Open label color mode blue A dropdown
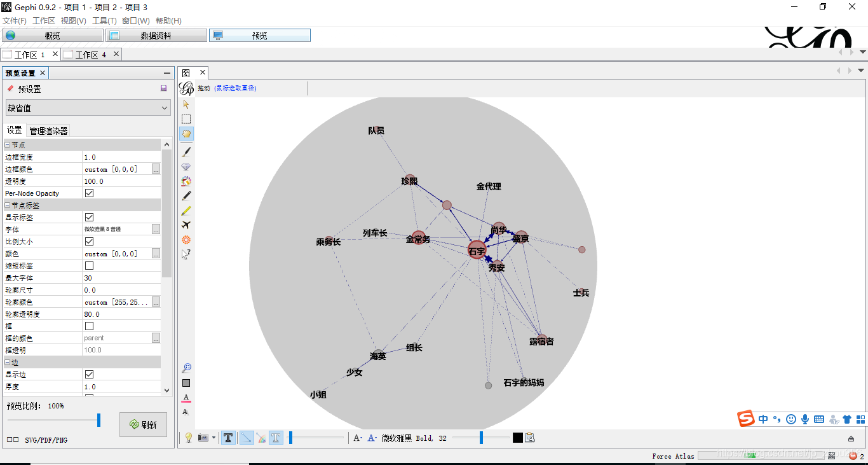The width and height of the screenshot is (868, 465). (372, 438)
